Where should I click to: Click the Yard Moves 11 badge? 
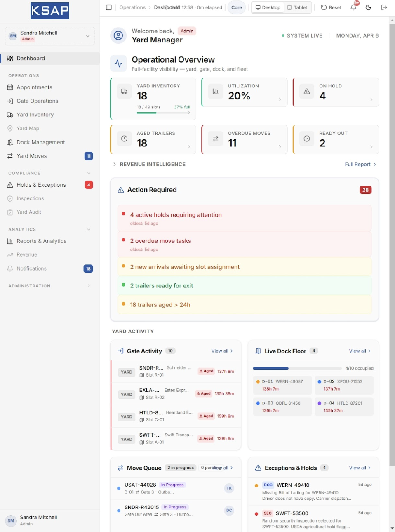(89, 156)
